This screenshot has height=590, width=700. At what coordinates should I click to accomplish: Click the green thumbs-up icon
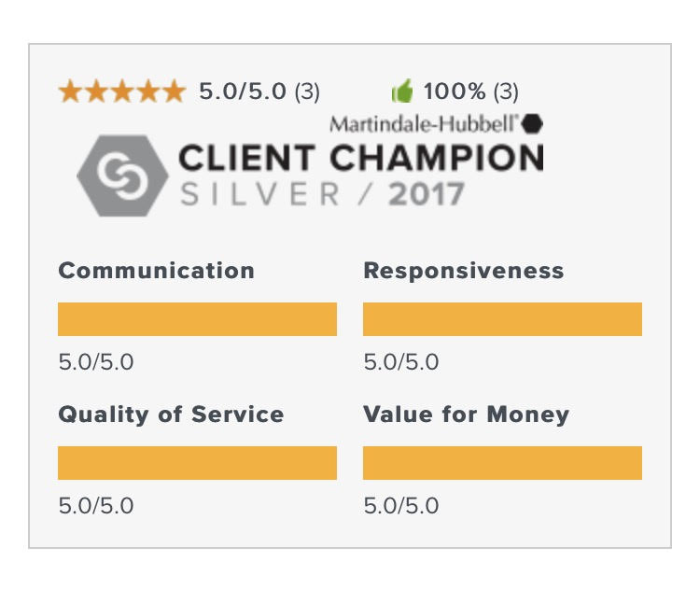402,91
